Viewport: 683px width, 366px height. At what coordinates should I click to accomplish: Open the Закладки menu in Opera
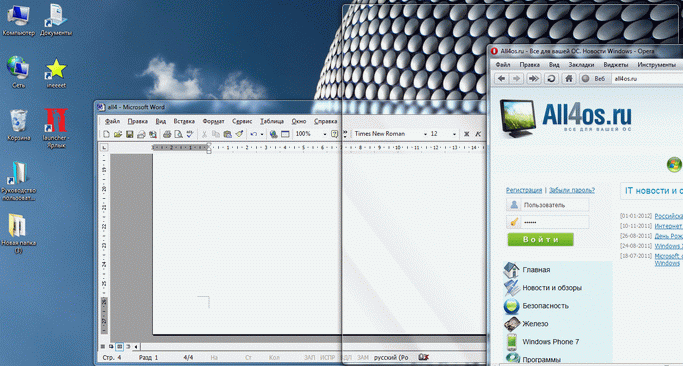[581, 64]
